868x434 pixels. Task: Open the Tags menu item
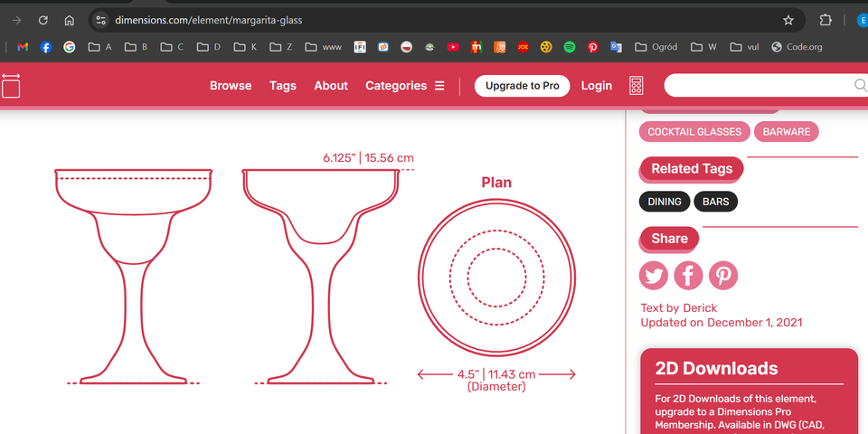click(x=283, y=86)
